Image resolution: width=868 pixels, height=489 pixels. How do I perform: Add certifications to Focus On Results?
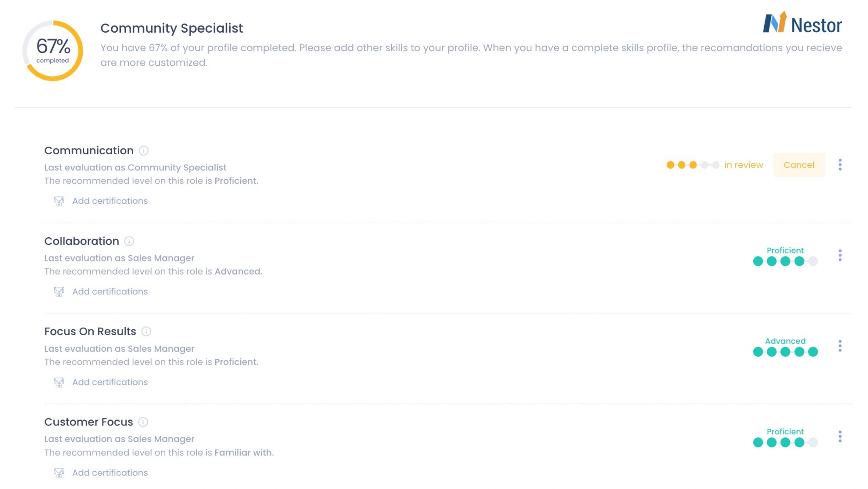[x=110, y=382]
